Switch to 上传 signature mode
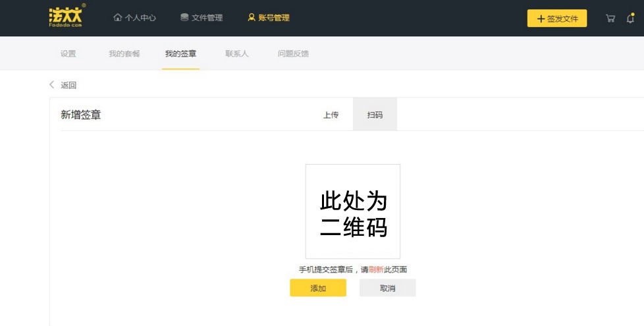644x326 pixels. pyautogui.click(x=331, y=115)
